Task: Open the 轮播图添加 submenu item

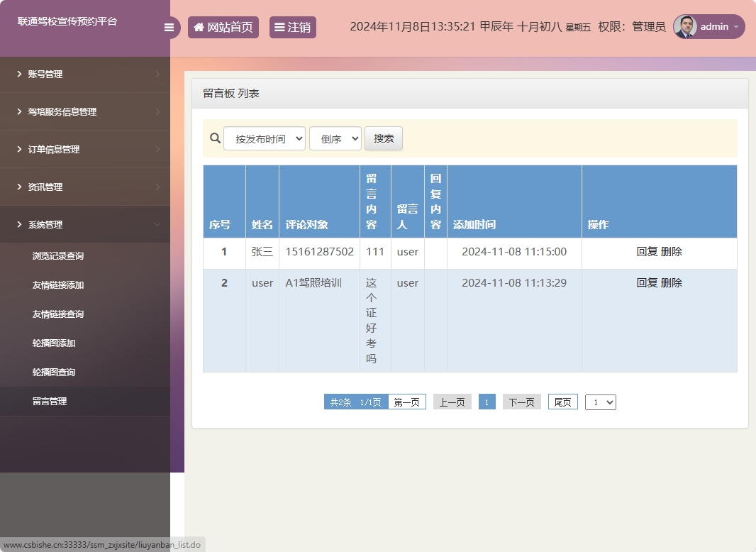Action: click(x=48, y=343)
